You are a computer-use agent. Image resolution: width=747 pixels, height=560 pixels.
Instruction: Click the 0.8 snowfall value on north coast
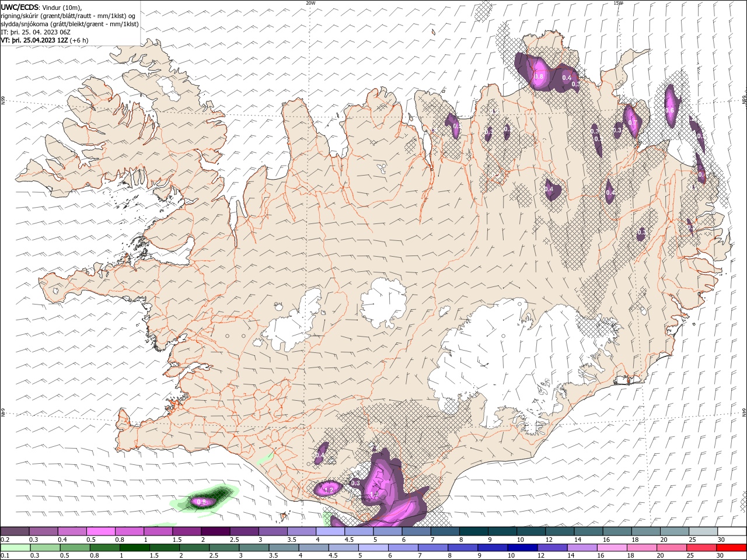click(x=539, y=76)
